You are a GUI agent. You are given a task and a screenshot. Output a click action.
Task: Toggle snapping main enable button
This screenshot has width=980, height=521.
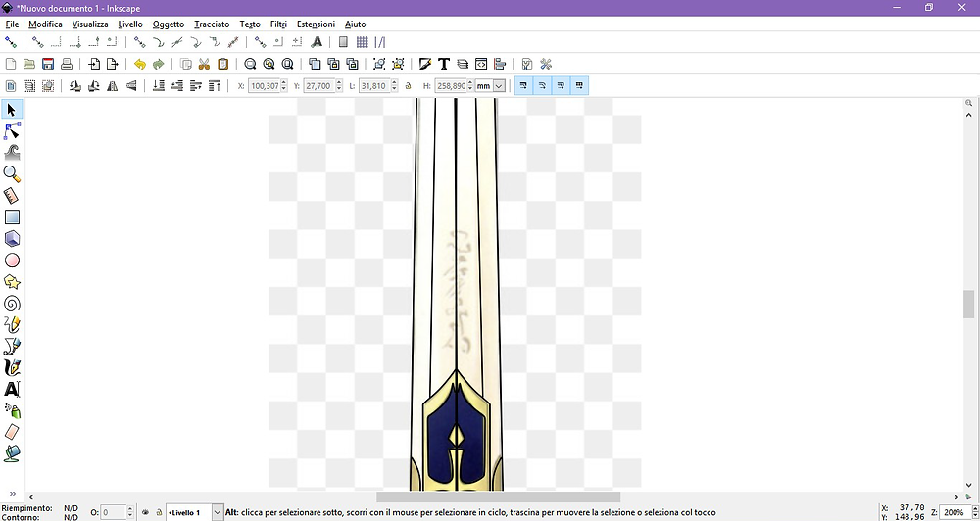(11, 42)
